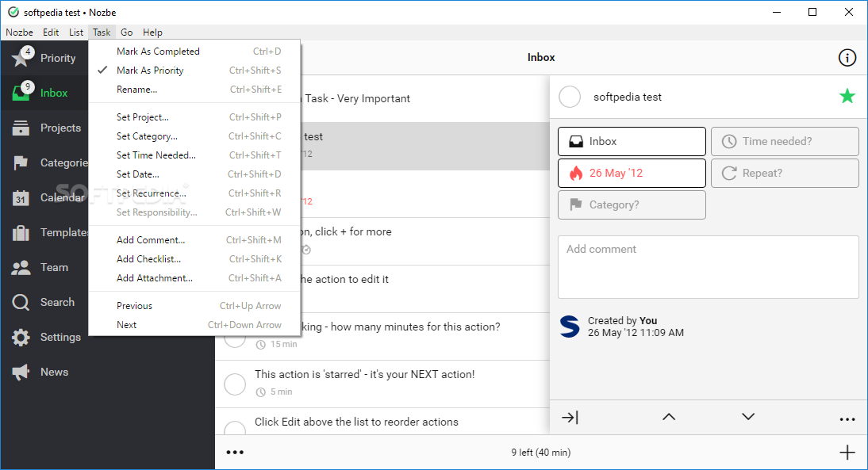
Task: Open the Inbox tray icon in sidebar
Action: (x=21, y=93)
